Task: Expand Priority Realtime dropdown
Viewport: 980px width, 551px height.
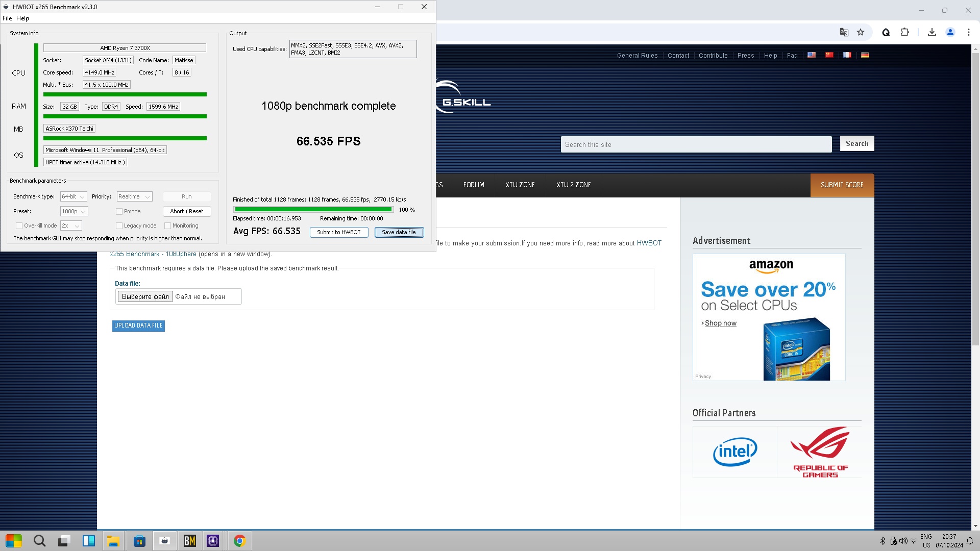Action: [134, 196]
